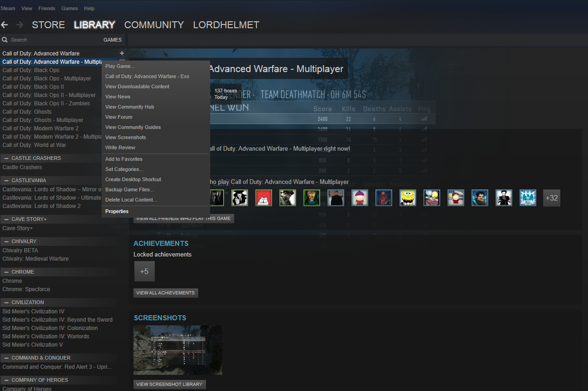Open the GAMES filter dropdown
Image resolution: width=588 pixels, height=391 pixels.
click(x=113, y=40)
